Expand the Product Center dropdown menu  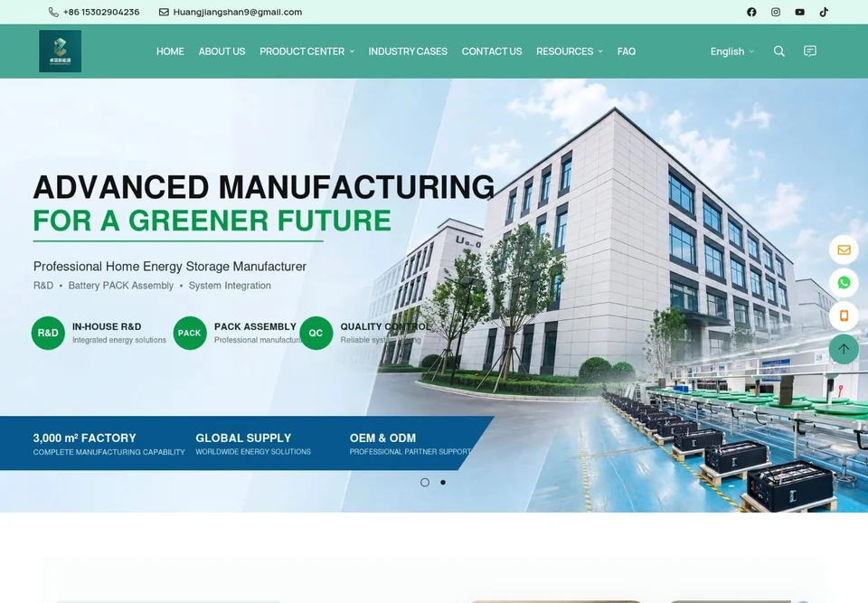tap(307, 52)
